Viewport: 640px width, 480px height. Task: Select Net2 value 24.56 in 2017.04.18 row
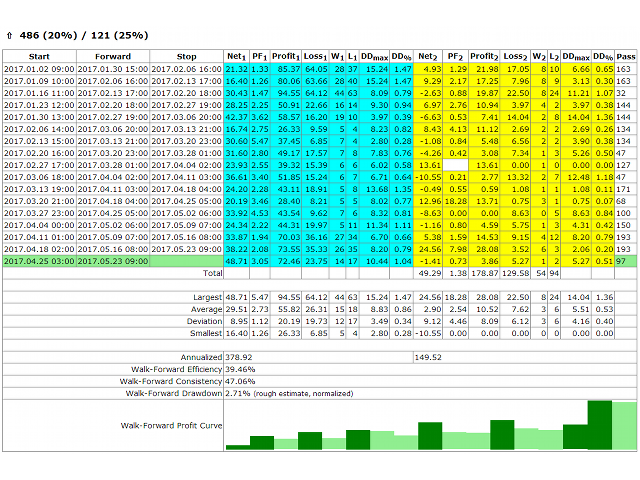point(428,249)
